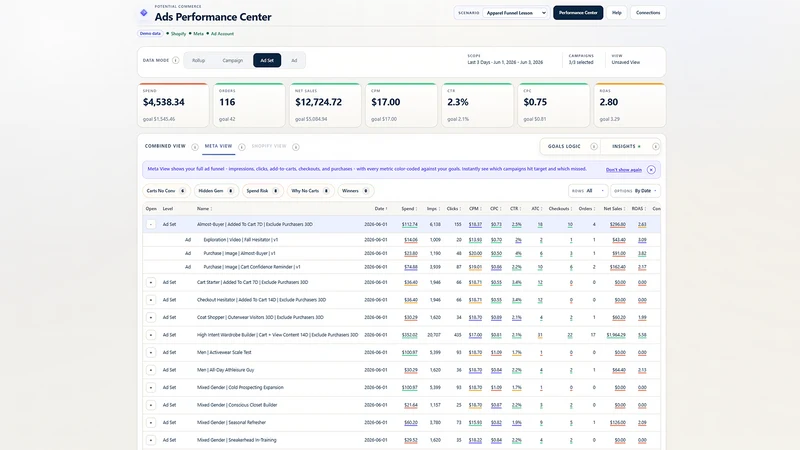Click count badge on Carts No Conv chip
Screen dimensions: 800x450
182,191
